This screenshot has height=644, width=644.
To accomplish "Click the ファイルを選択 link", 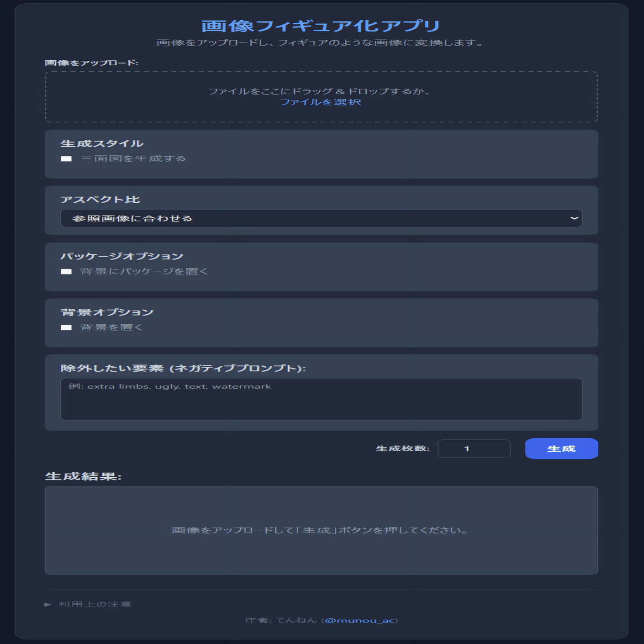I will pyautogui.click(x=321, y=102).
